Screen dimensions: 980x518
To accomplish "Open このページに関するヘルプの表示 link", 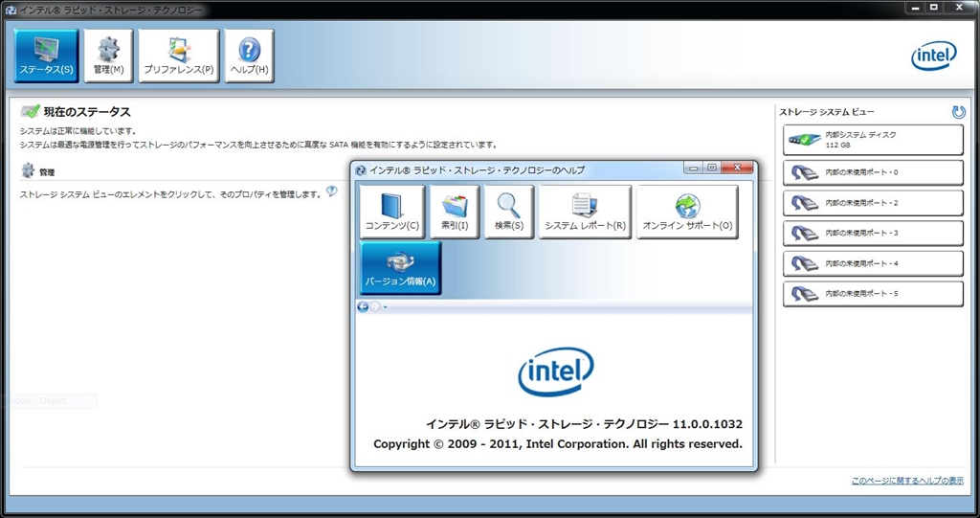I will (x=907, y=481).
